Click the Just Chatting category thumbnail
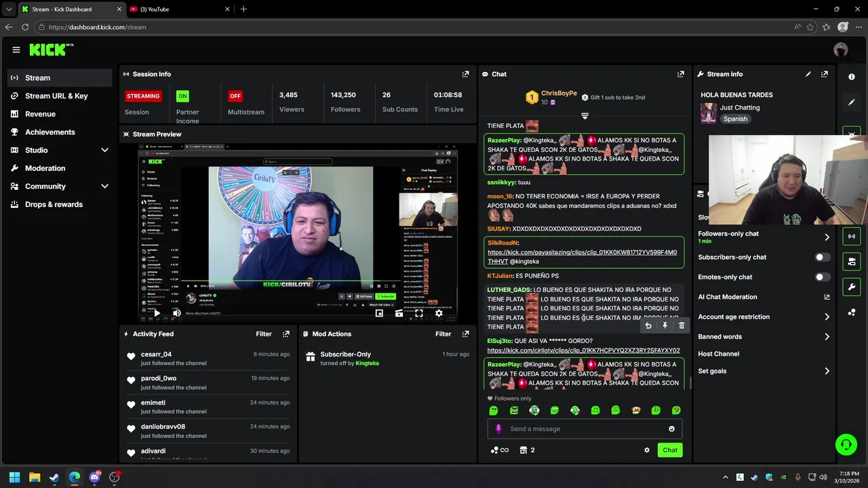Screen dimensions: 868x488 (709, 113)
